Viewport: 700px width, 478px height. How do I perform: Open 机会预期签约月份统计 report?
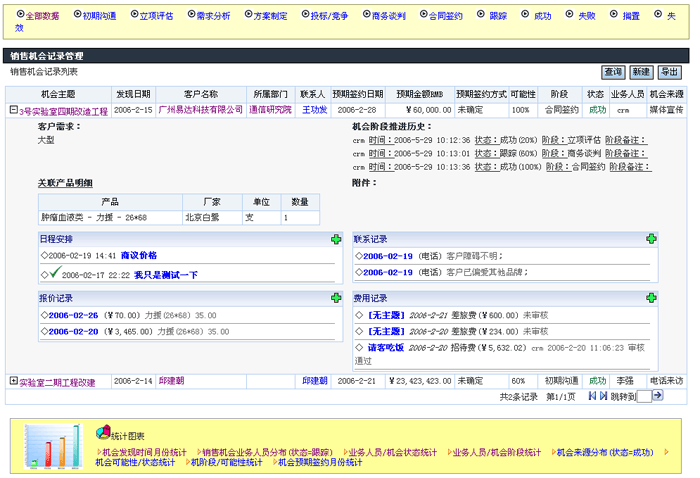[x=320, y=462]
